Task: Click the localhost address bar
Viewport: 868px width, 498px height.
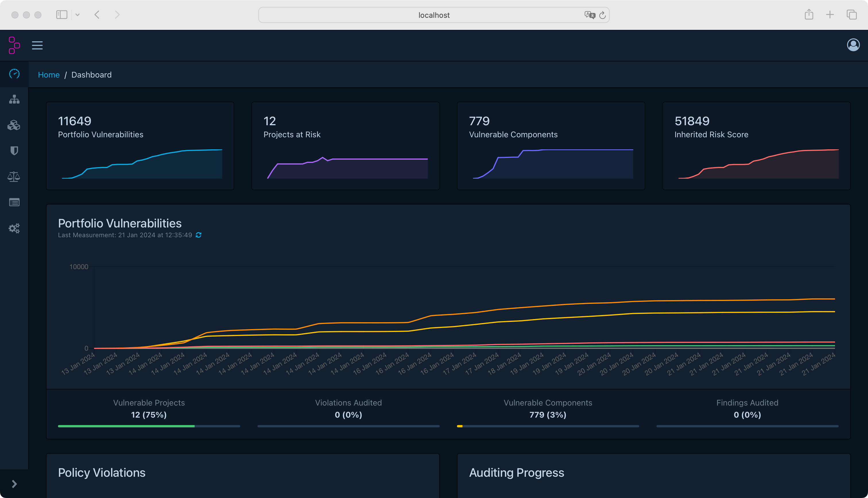Action: [434, 15]
